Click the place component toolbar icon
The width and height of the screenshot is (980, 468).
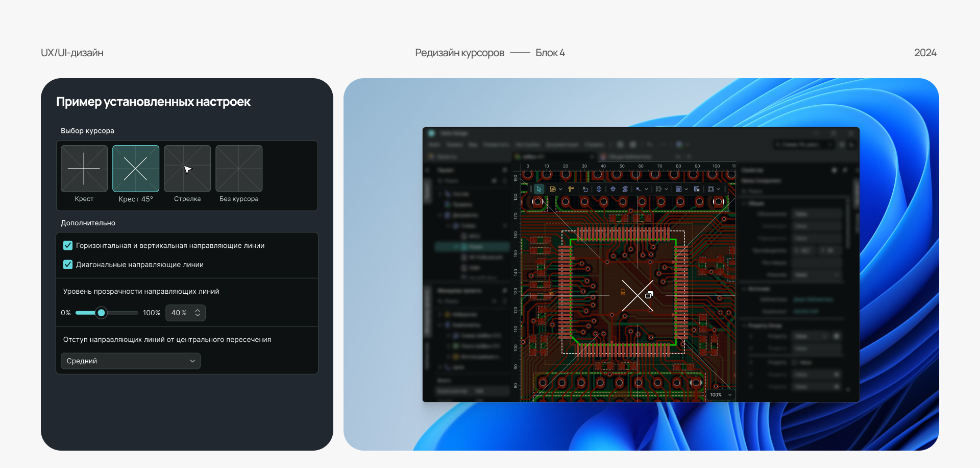[599, 189]
